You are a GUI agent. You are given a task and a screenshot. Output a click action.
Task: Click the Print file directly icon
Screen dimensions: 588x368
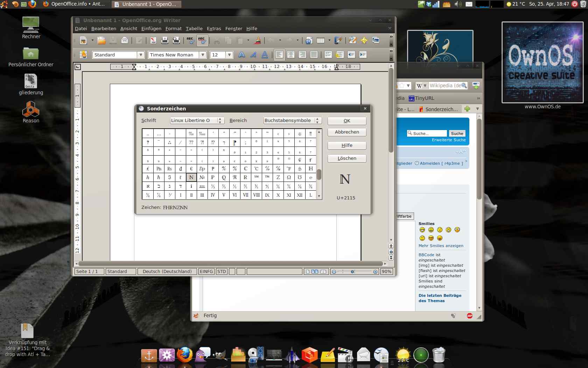[165, 40]
